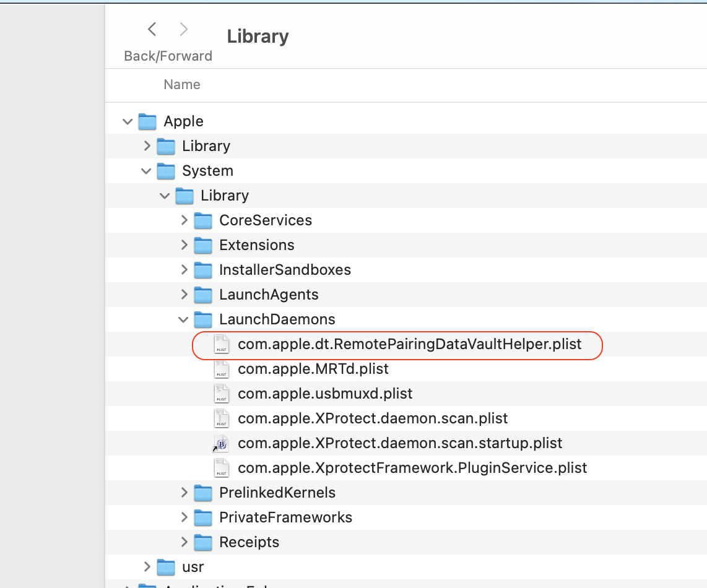Click the CoreServices folder name
Screen dimensions: 707x588
point(266,220)
